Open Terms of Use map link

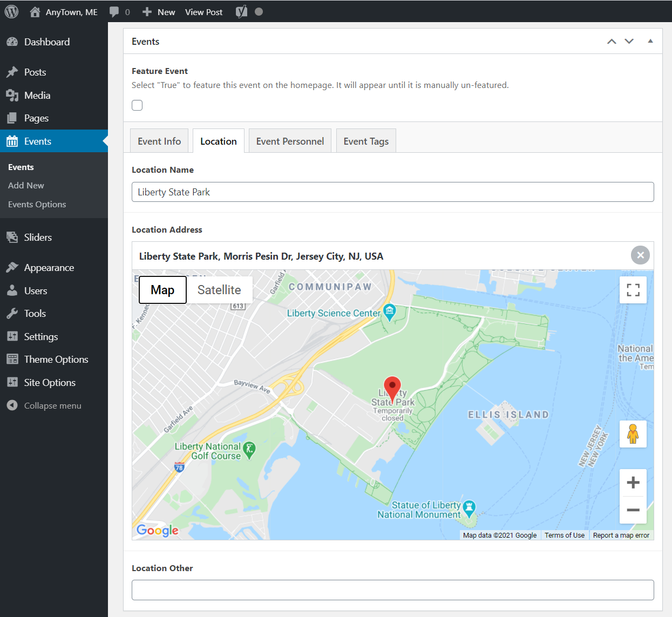tap(565, 535)
